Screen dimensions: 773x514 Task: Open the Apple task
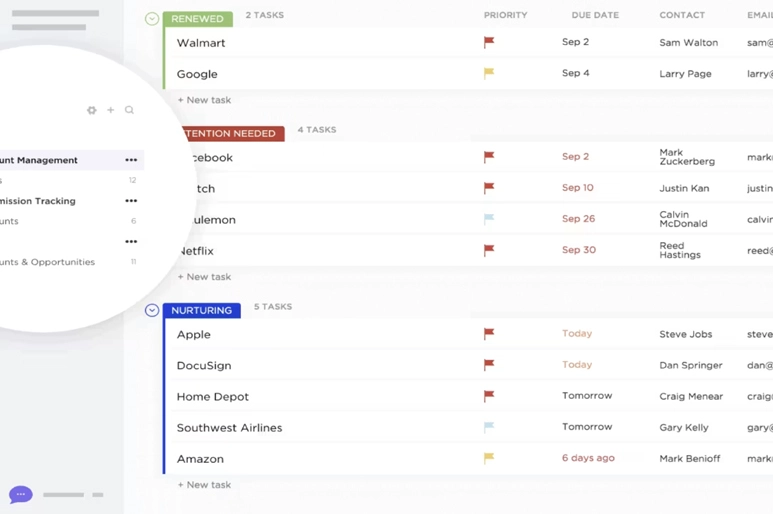[x=194, y=335]
